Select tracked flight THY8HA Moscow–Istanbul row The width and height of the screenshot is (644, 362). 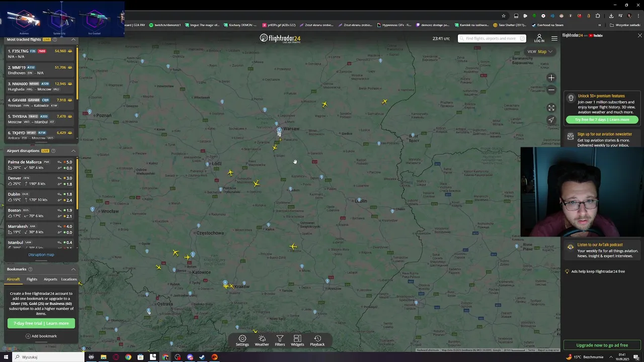click(40, 119)
